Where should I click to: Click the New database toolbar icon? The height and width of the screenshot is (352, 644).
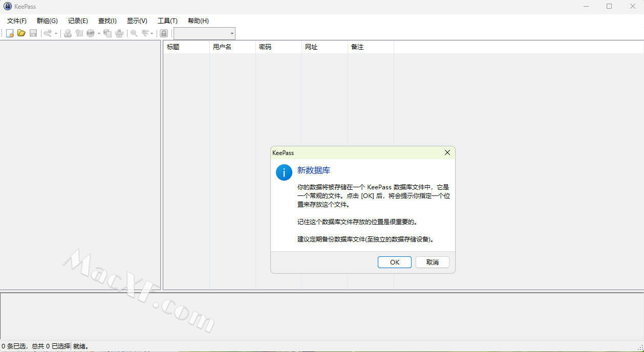coord(10,33)
